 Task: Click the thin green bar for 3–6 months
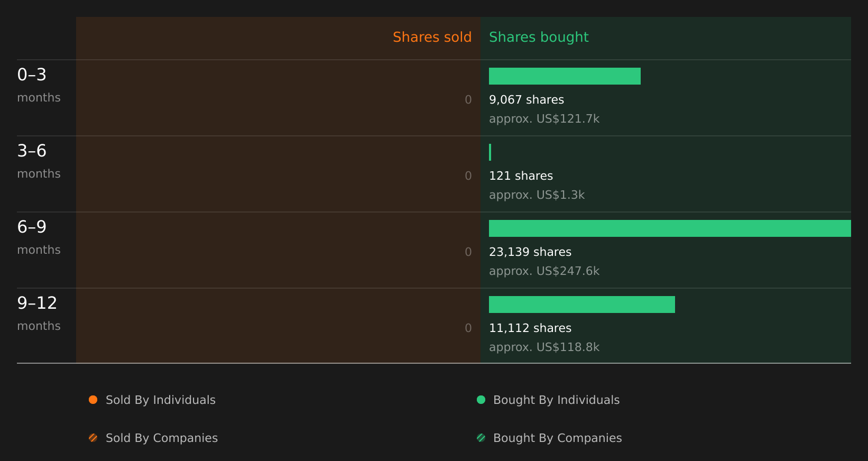pyautogui.click(x=490, y=152)
